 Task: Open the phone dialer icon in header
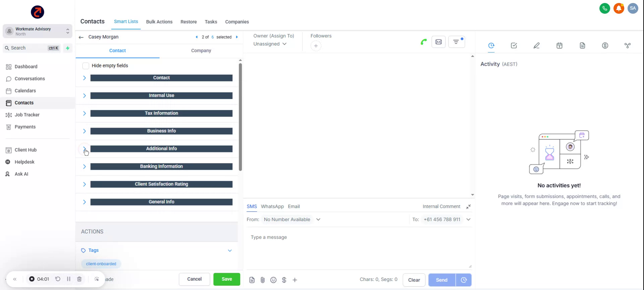[604, 8]
